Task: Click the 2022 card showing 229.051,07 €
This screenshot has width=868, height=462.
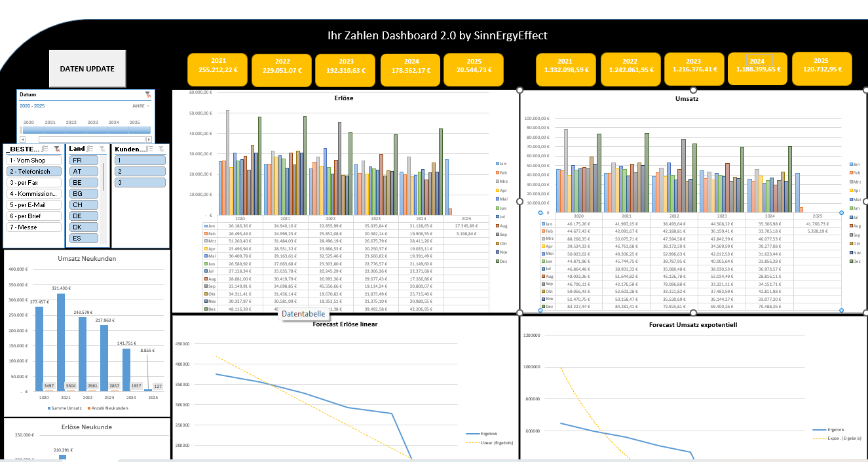Action: tap(282, 70)
